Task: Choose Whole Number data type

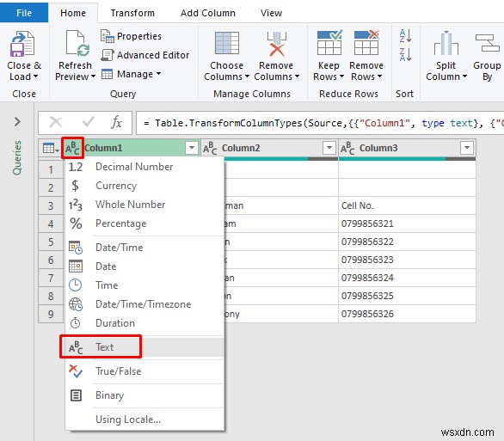Action: click(144, 205)
